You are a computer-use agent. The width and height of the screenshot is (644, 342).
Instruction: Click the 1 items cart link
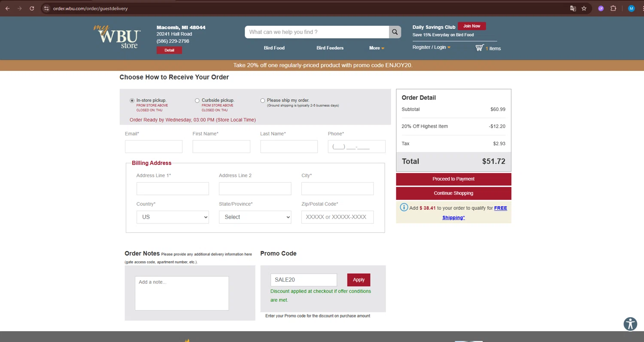click(x=493, y=49)
